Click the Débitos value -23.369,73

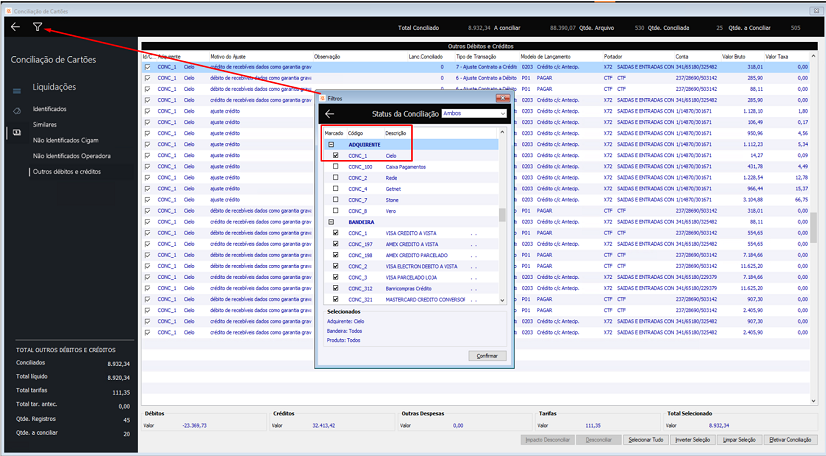pyautogui.click(x=194, y=425)
